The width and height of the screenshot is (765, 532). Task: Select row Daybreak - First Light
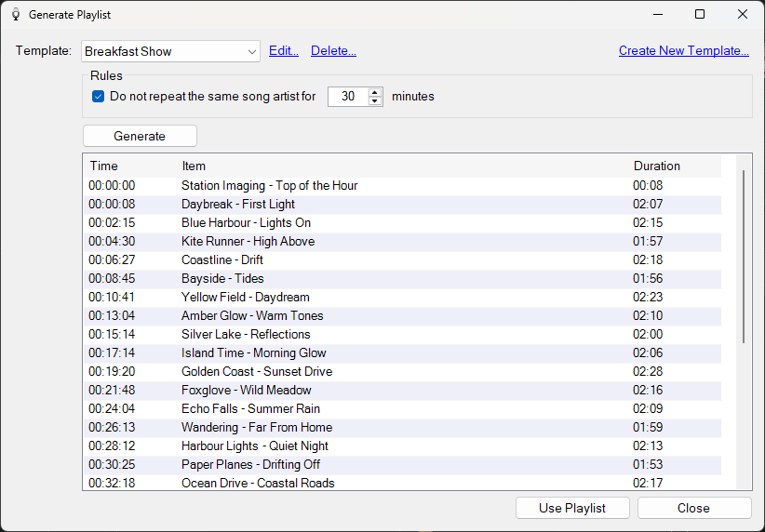[x=402, y=205]
